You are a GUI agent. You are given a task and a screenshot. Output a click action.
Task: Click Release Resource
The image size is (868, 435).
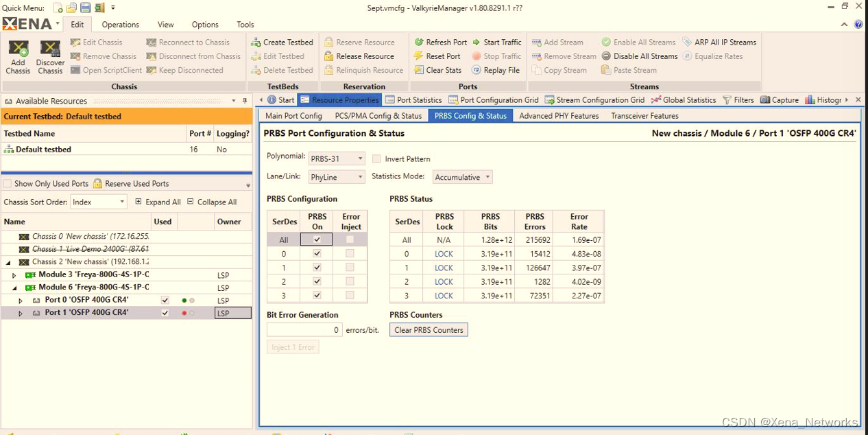(359, 56)
